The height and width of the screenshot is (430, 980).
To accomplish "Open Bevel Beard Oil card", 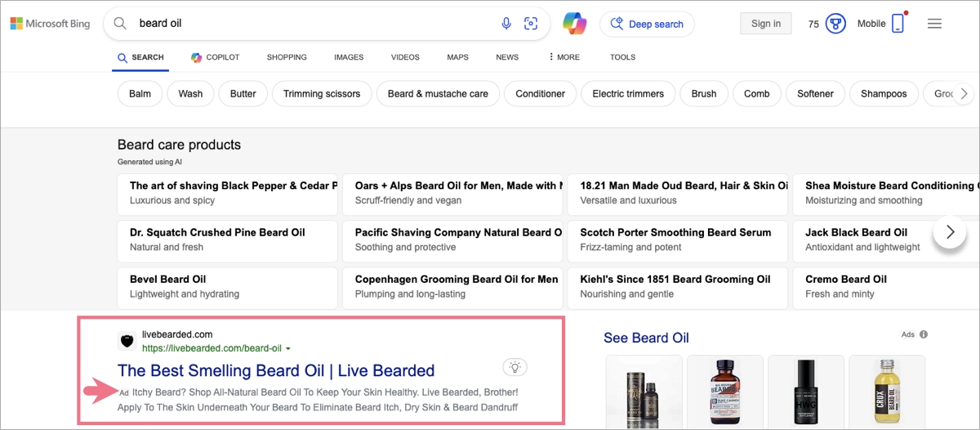I will click(x=227, y=286).
